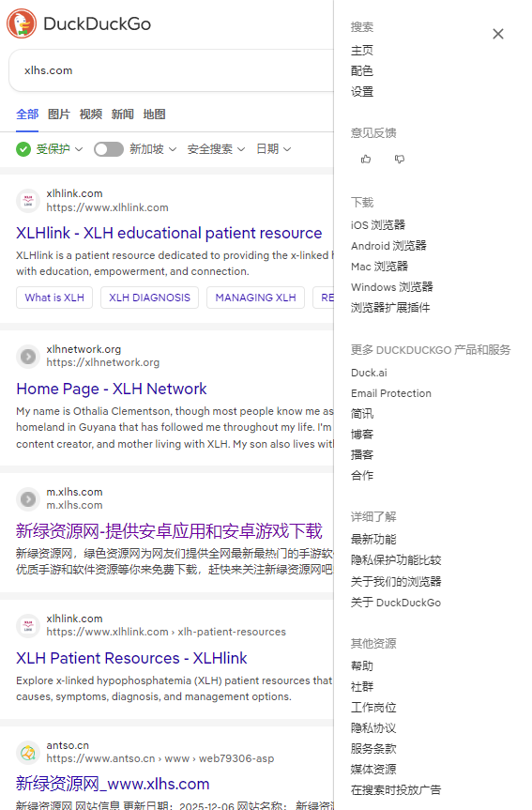Open the 日期 date filter dropdown

click(x=274, y=149)
